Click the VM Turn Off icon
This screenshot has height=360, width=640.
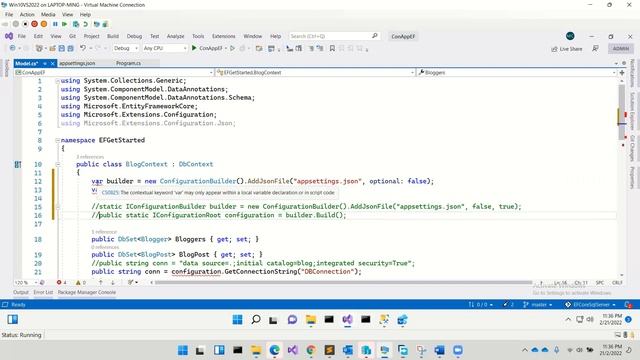click(x=25, y=24)
